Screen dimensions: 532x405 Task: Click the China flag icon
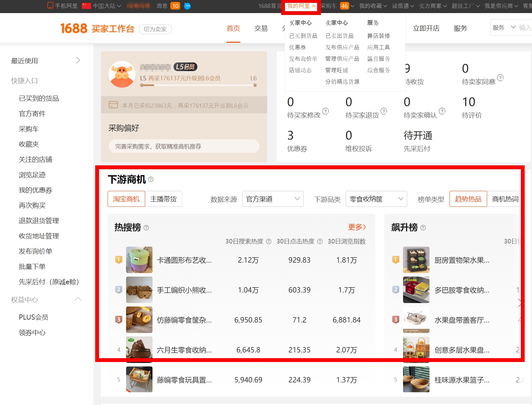[86, 6]
